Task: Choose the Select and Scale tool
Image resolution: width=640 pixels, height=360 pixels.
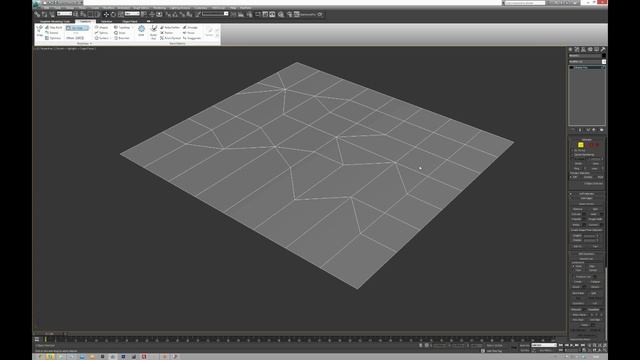Action: click(120, 14)
